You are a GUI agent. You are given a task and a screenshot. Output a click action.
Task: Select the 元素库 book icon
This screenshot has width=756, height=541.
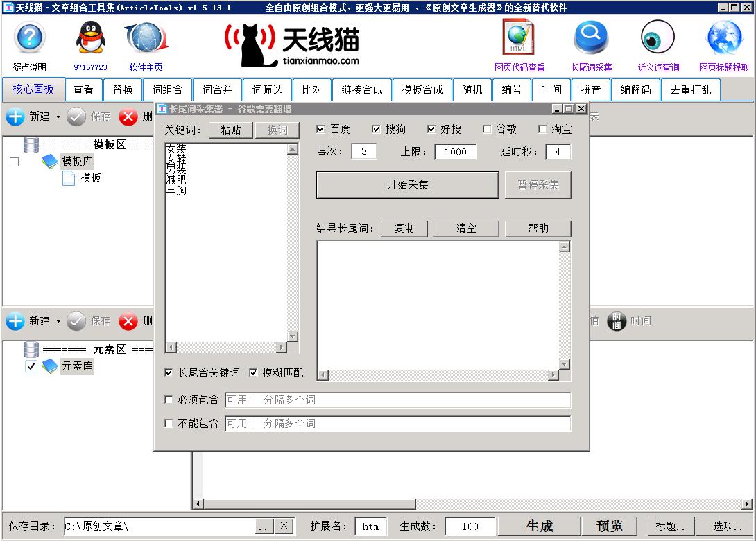tap(50, 366)
